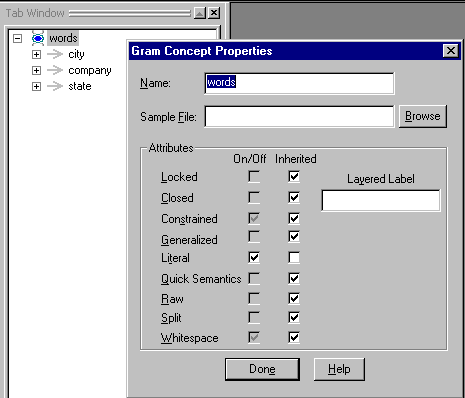Screen dimensions: 465x398
Task: Check the Literal Inherited checkbox
Action: pos(294,257)
